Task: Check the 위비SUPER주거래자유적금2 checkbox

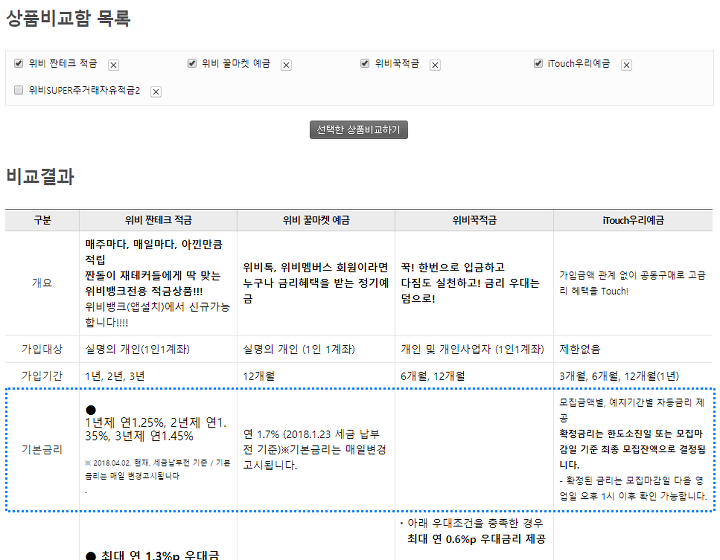Action: pos(18,90)
